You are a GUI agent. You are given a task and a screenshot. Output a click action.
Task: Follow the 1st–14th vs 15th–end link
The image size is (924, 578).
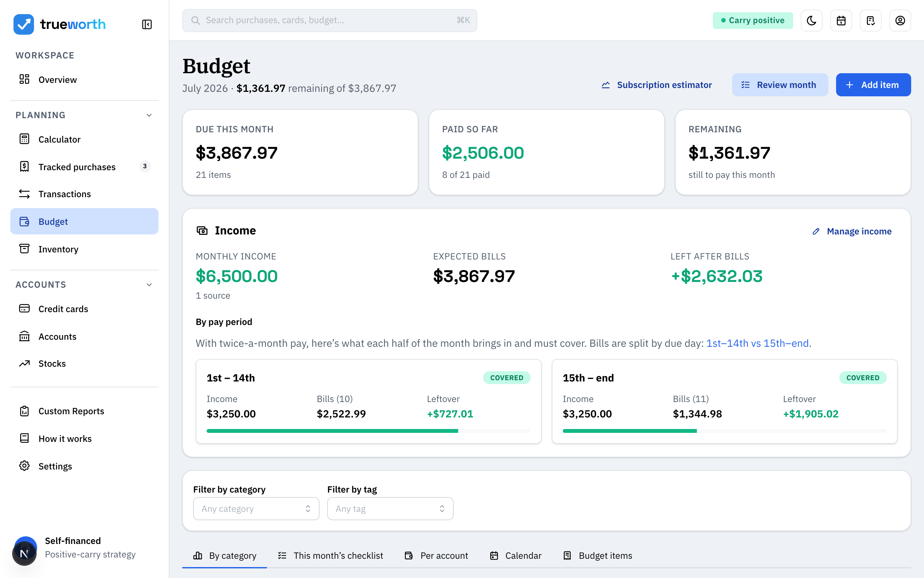coord(757,343)
